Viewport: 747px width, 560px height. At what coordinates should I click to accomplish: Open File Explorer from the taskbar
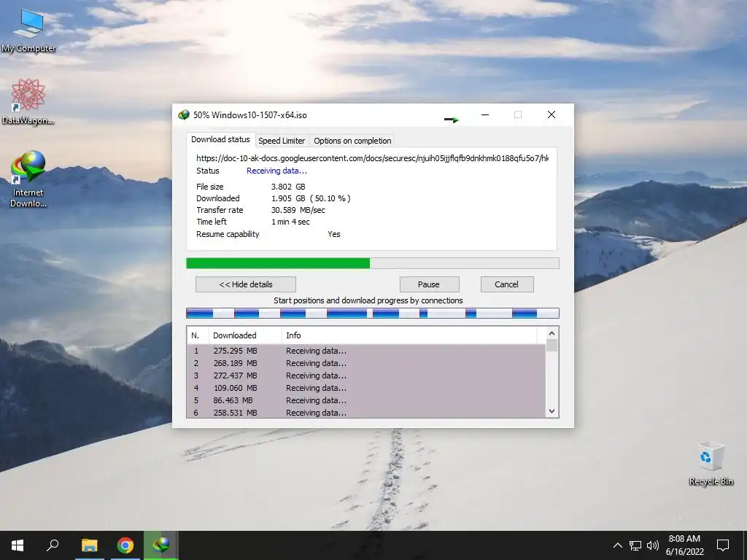[89, 545]
